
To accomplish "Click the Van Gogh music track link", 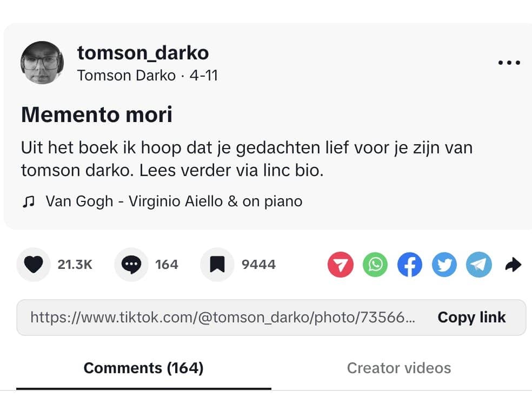I will click(174, 201).
